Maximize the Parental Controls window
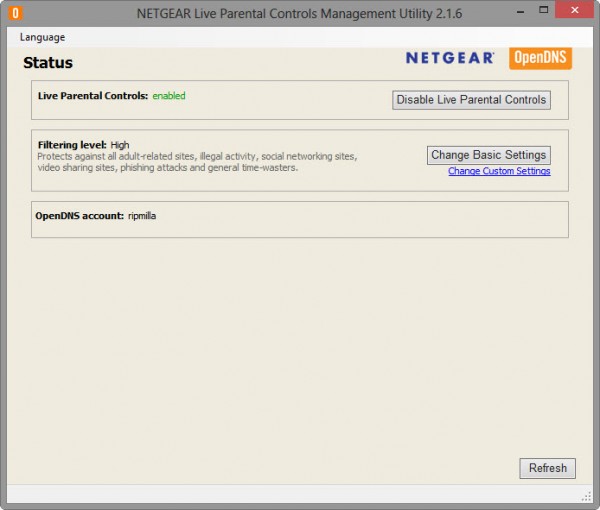 point(543,10)
